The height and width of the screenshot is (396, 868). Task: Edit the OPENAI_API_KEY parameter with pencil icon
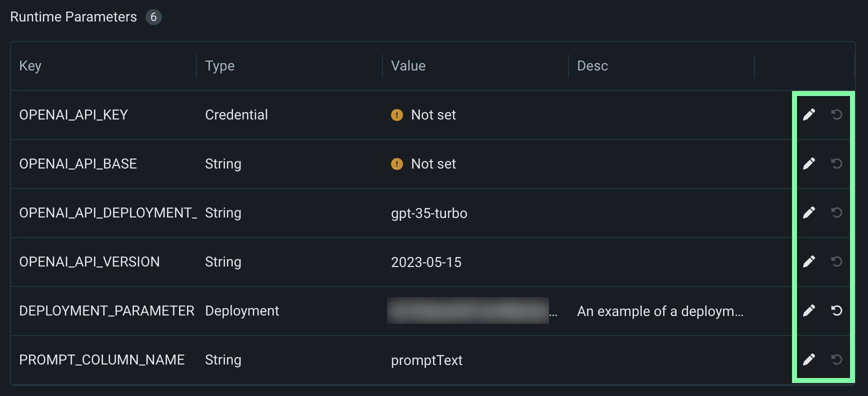(809, 115)
